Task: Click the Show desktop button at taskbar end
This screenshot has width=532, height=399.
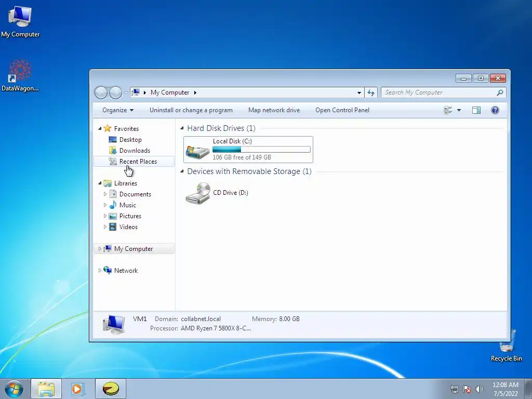Action: [x=528, y=389]
